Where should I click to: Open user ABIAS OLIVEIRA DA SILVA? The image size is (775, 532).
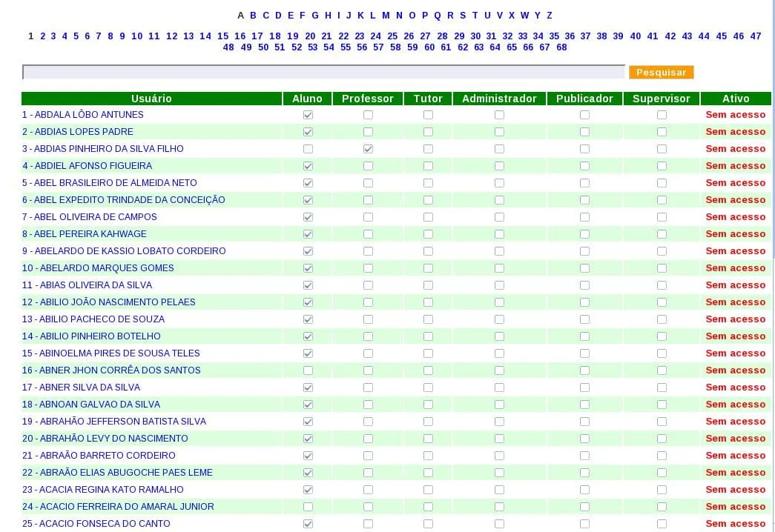[87, 285]
